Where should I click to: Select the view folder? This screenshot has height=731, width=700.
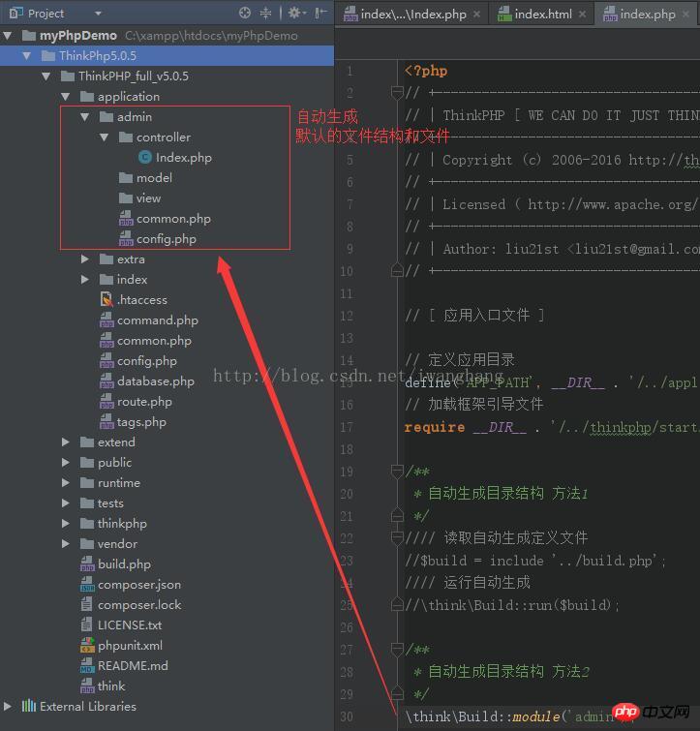[139, 198]
